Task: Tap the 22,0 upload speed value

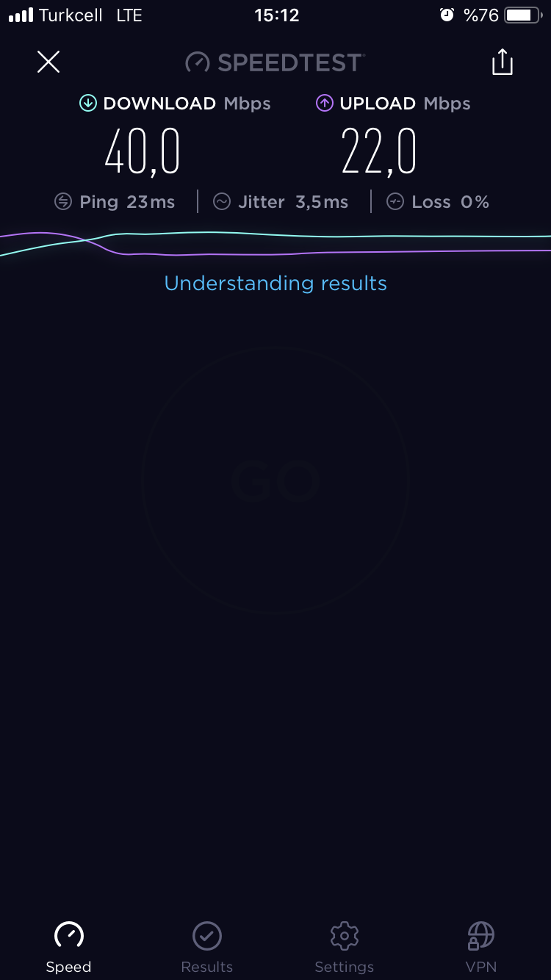Action: click(x=379, y=153)
